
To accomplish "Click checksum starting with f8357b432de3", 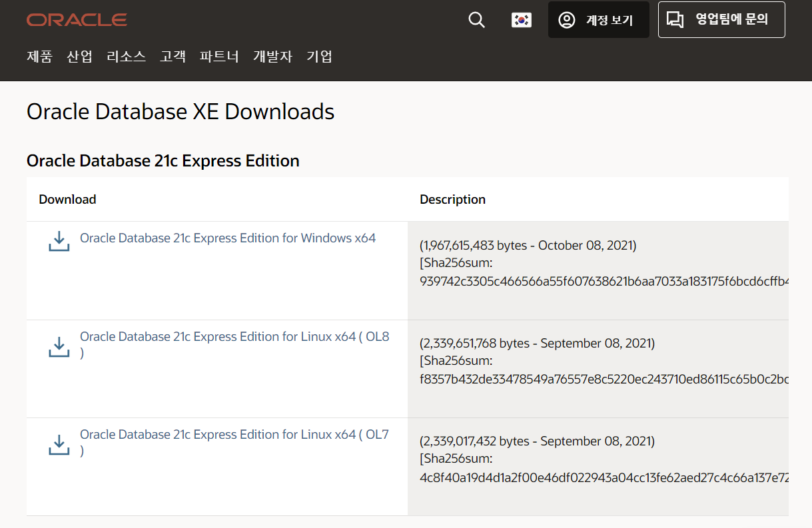I will pos(604,379).
